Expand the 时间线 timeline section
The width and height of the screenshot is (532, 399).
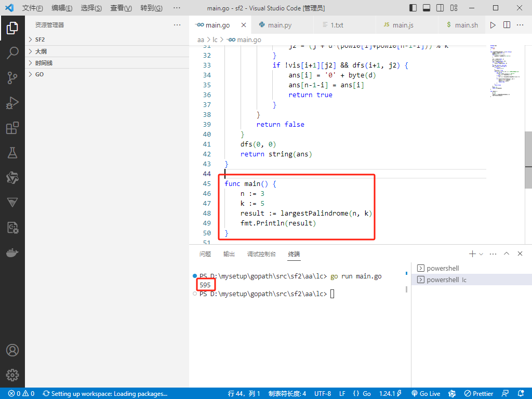point(107,63)
